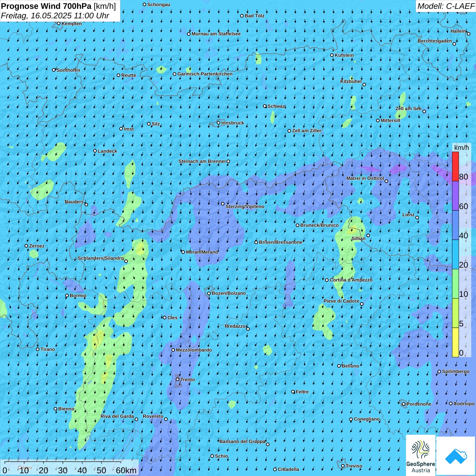Click the 'Schongau' label
This screenshot has height=476, width=476.
159,4
